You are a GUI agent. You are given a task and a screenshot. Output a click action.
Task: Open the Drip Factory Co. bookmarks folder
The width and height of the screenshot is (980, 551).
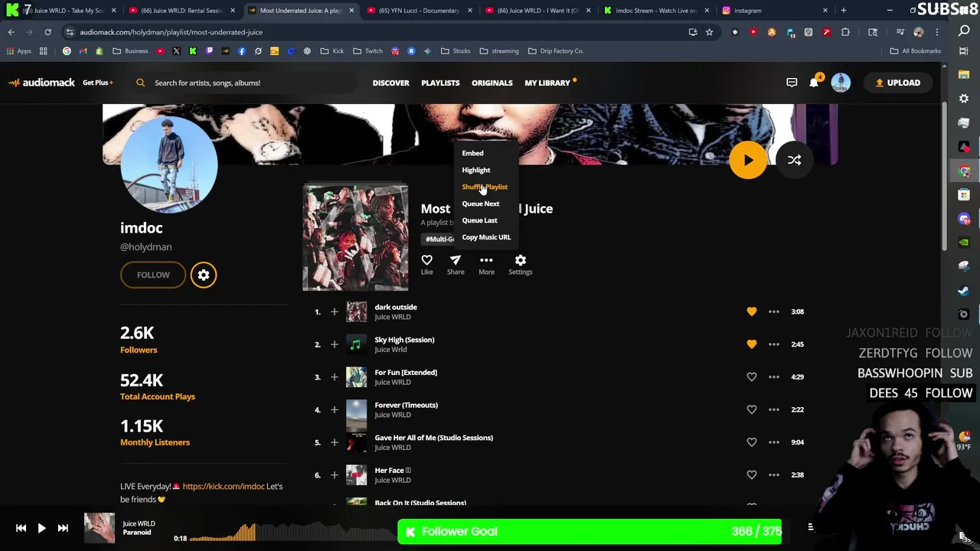[x=556, y=51]
